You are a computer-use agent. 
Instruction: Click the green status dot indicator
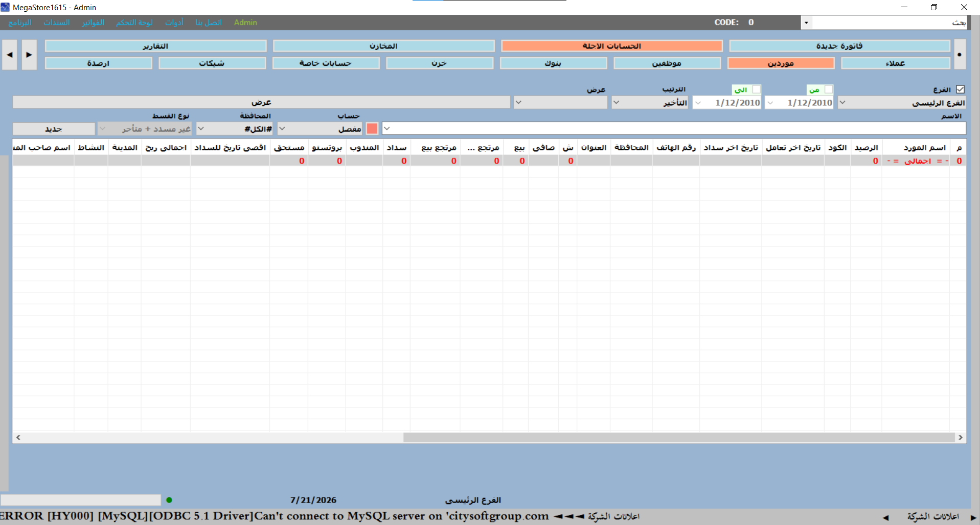click(169, 500)
